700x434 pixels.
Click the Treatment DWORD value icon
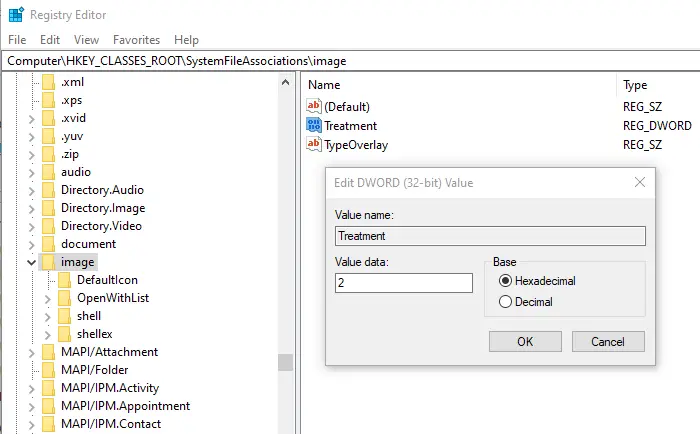[x=314, y=126]
